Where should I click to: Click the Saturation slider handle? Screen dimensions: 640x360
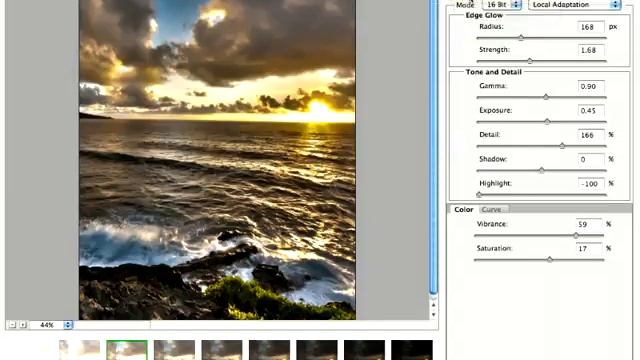point(550,259)
